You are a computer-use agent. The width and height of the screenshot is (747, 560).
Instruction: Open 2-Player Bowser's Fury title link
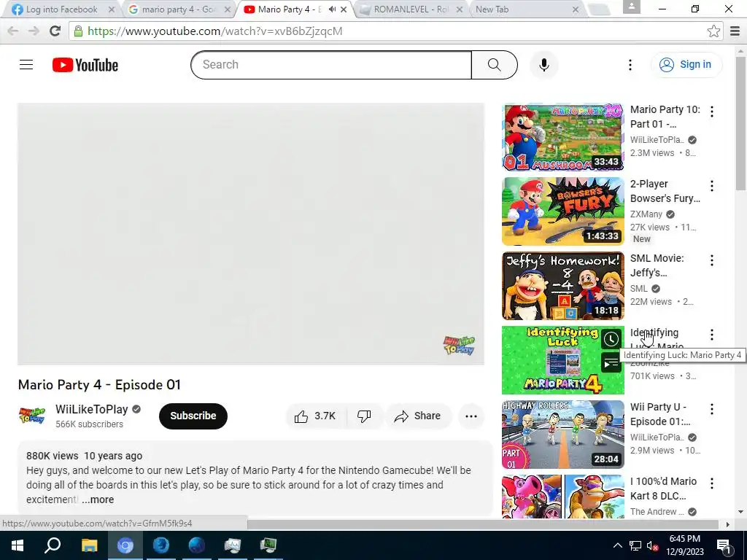pyautogui.click(x=665, y=191)
